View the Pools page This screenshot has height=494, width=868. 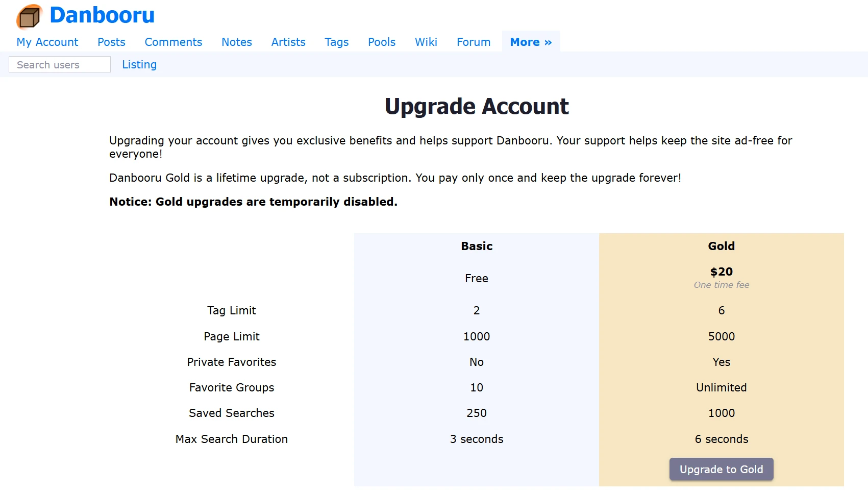pos(382,42)
